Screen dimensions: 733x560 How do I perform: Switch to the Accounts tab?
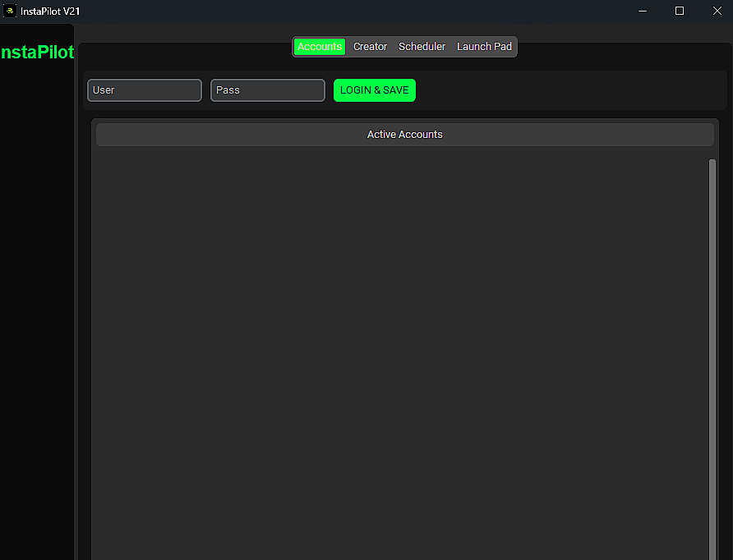click(x=320, y=47)
